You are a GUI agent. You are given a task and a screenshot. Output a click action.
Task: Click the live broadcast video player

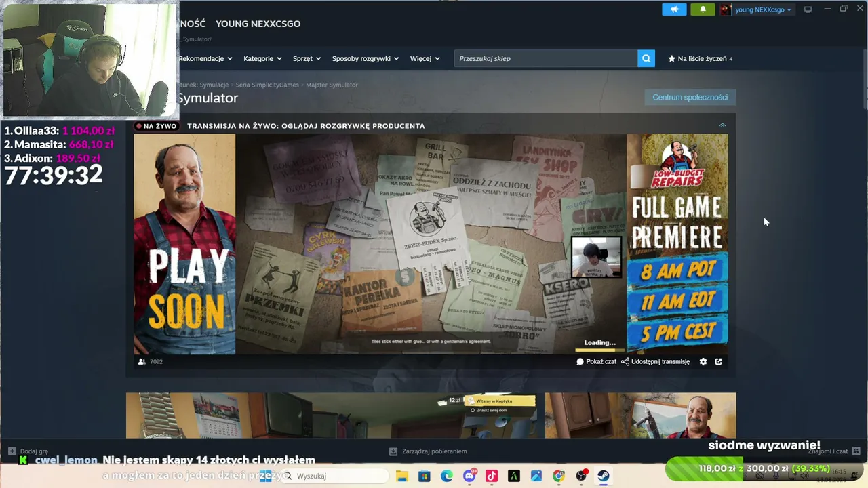[x=431, y=244]
